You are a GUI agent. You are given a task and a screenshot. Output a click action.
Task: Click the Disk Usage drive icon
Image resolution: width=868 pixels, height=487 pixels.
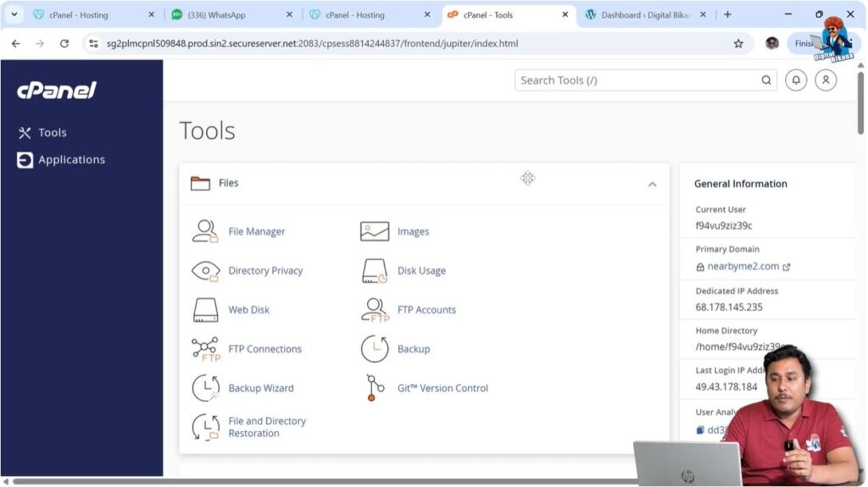[x=375, y=271]
